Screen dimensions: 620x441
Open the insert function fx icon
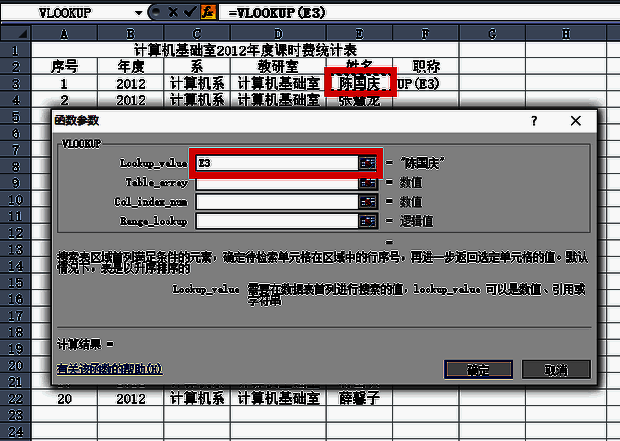tap(208, 12)
